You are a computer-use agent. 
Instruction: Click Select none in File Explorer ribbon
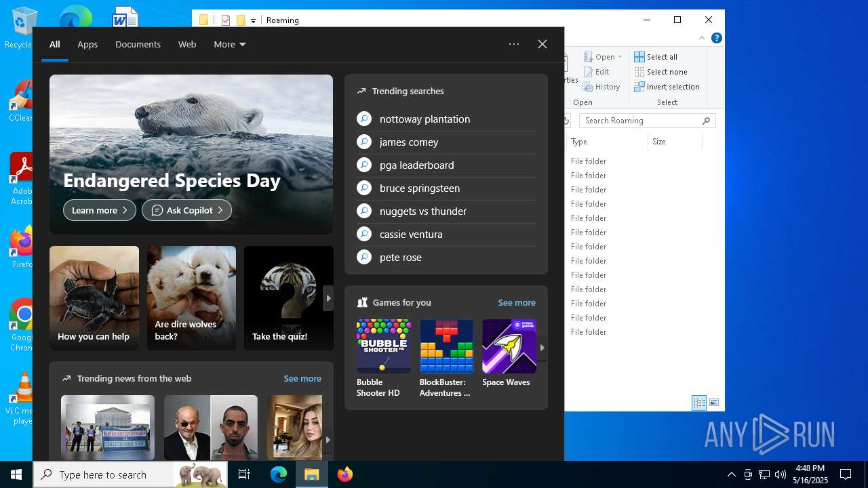pyautogui.click(x=660, y=72)
